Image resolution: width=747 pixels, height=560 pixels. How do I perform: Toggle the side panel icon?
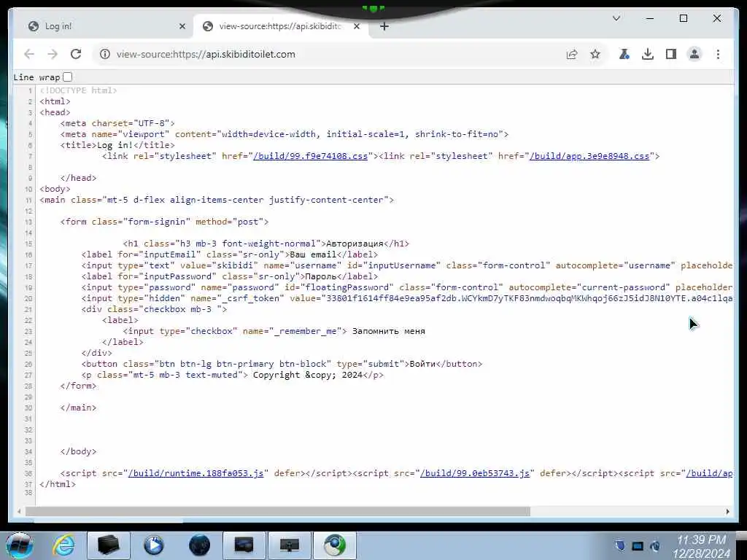[x=671, y=54]
